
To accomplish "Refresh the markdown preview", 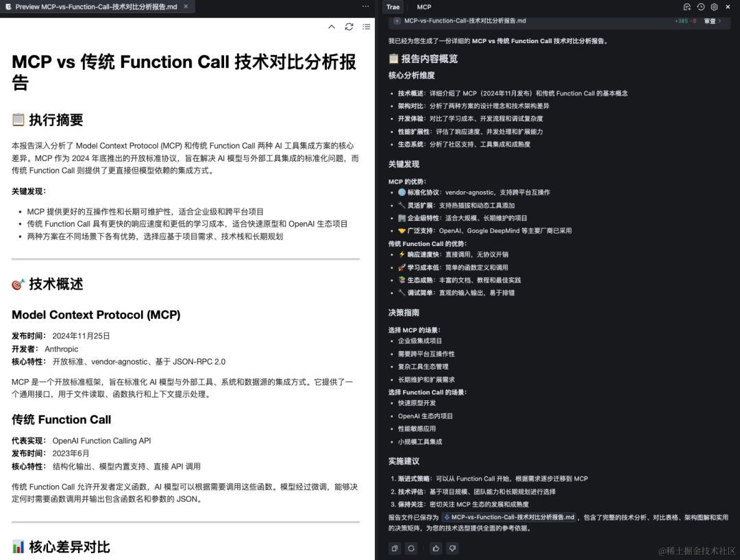I will pos(349,27).
